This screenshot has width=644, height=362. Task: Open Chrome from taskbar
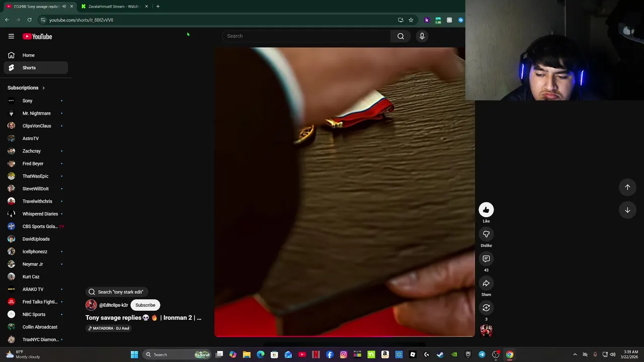point(510,355)
